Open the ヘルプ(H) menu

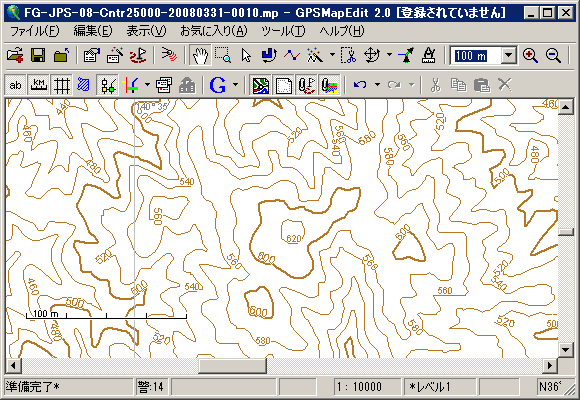341,31
